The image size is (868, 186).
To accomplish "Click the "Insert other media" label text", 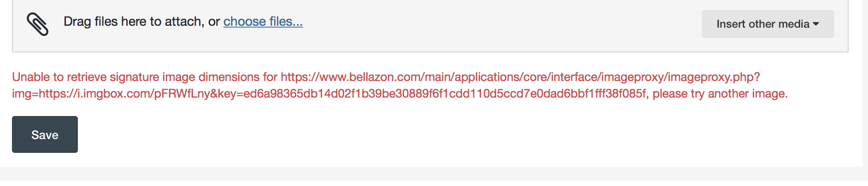I will pos(762,24).
